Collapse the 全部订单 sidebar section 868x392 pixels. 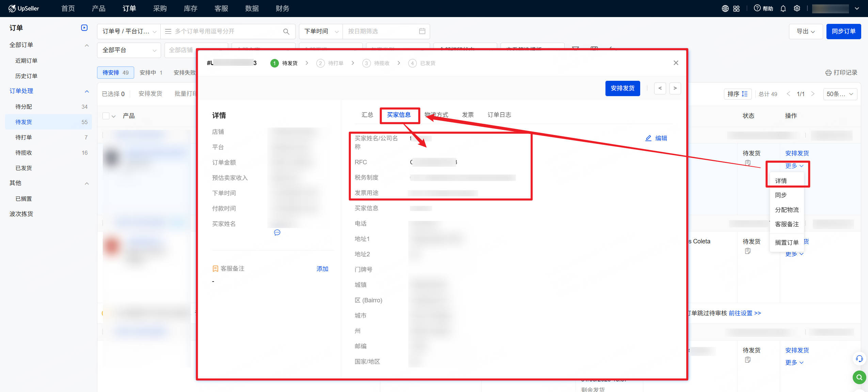click(x=86, y=45)
